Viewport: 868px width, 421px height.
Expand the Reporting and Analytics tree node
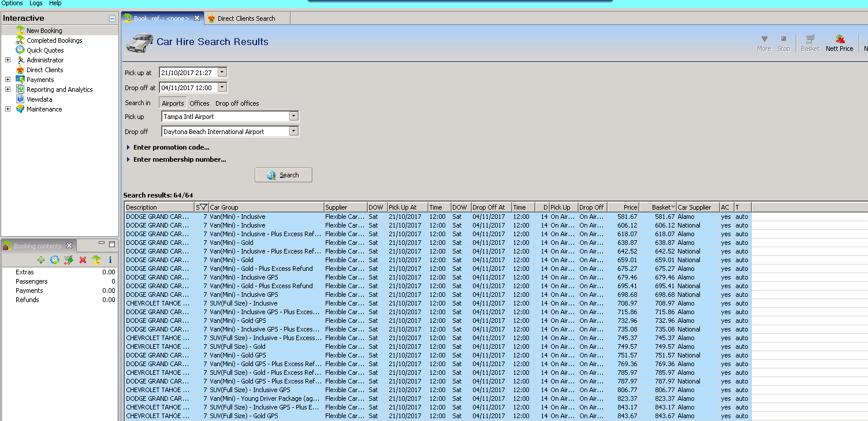(8, 90)
